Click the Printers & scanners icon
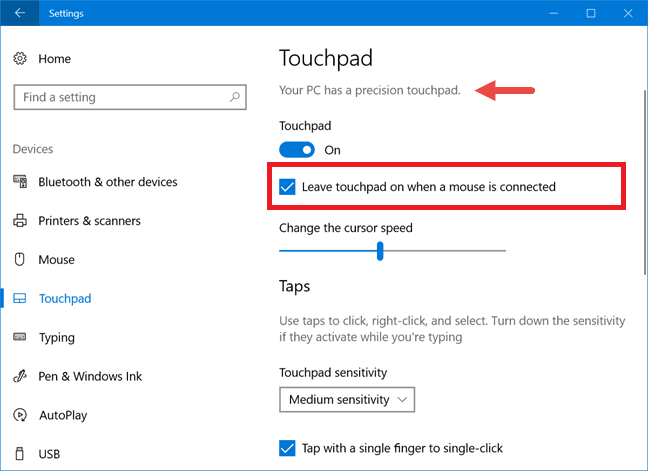Viewport: 648px width, 471px height. pos(20,221)
